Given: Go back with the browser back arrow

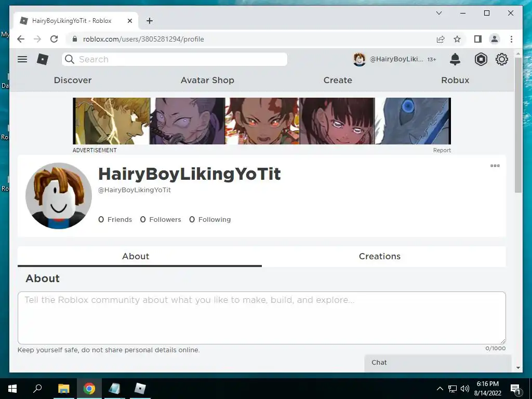Looking at the screenshot, I should coord(21,39).
